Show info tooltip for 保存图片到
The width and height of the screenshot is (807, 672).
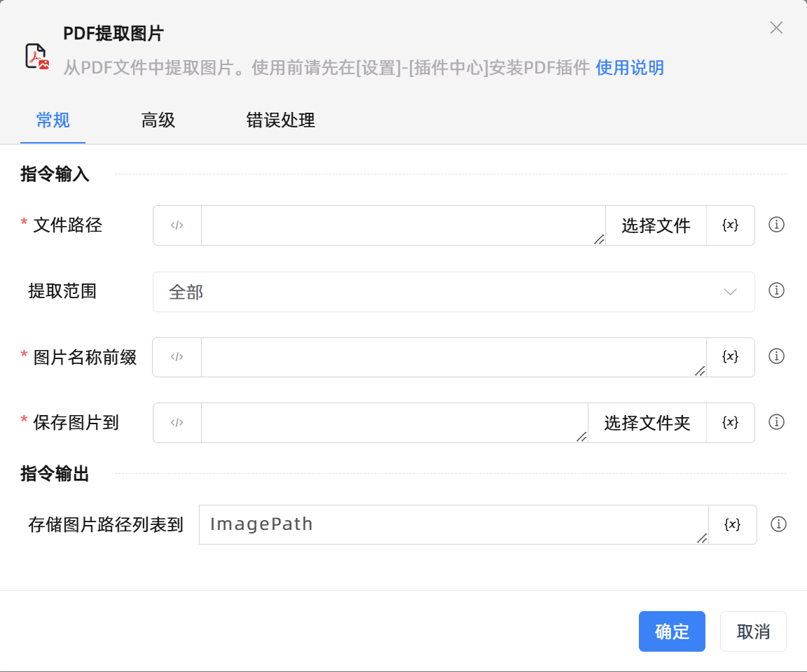(776, 422)
